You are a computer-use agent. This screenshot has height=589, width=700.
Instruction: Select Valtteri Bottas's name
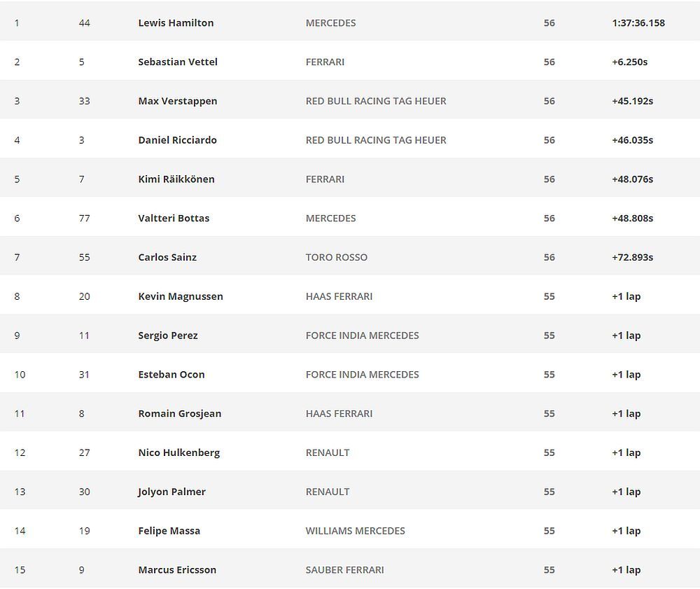click(174, 219)
